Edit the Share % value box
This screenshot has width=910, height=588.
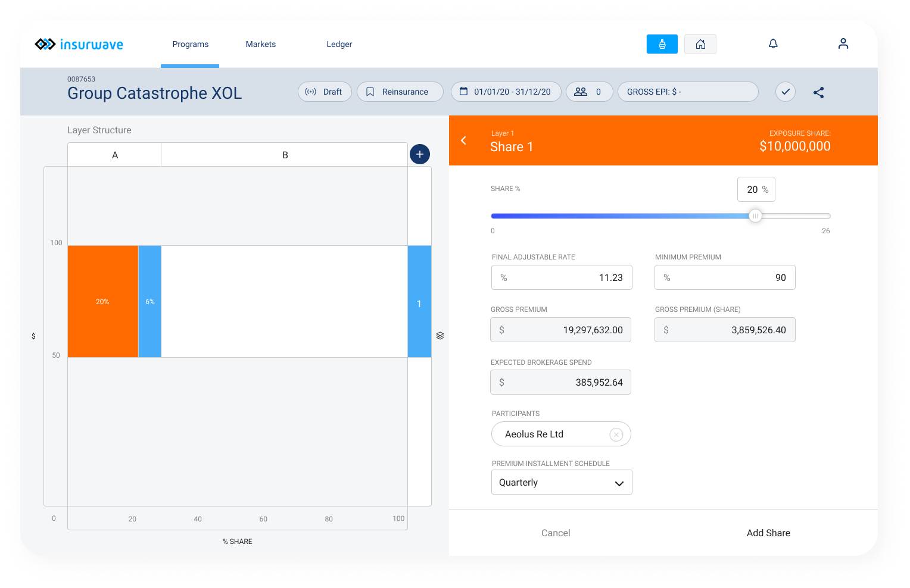[756, 189]
